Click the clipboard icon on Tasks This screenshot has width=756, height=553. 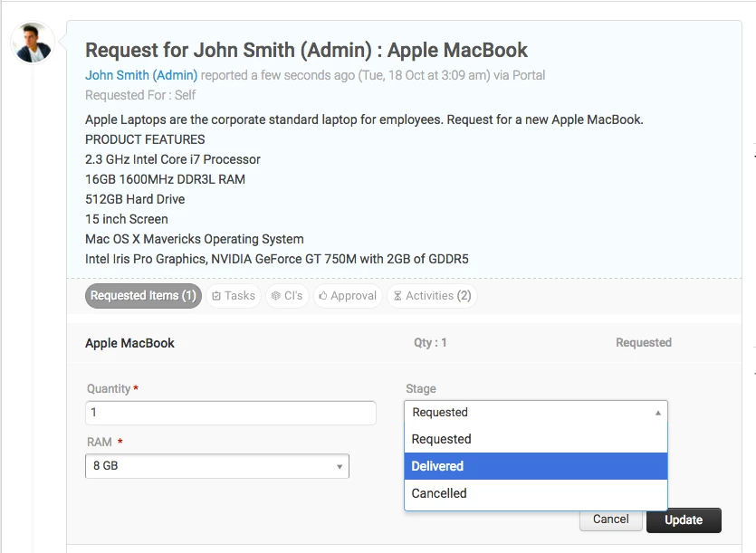click(216, 296)
